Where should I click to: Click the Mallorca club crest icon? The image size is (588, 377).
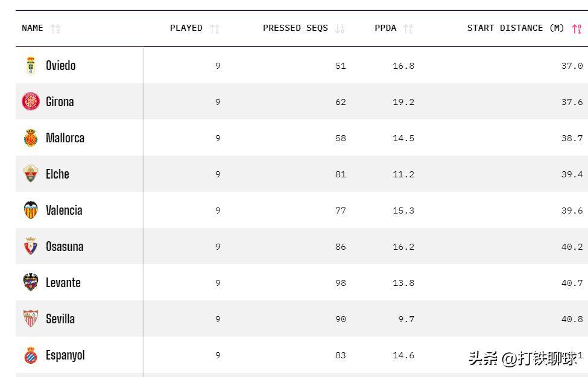31,138
